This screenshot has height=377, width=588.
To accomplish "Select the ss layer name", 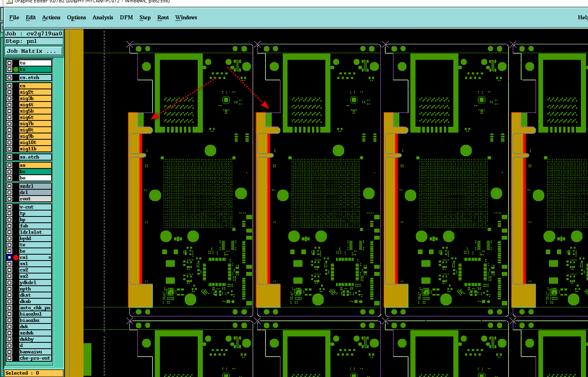I will point(35,165).
